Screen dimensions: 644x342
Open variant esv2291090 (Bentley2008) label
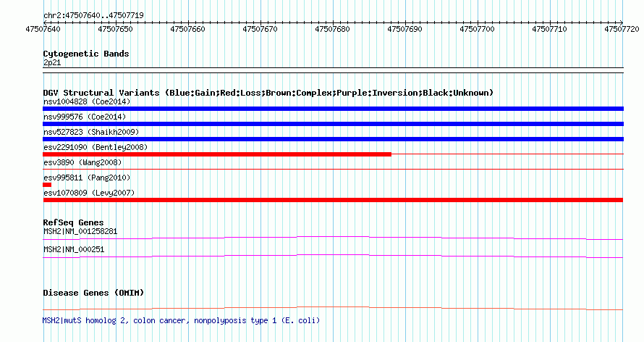point(96,147)
